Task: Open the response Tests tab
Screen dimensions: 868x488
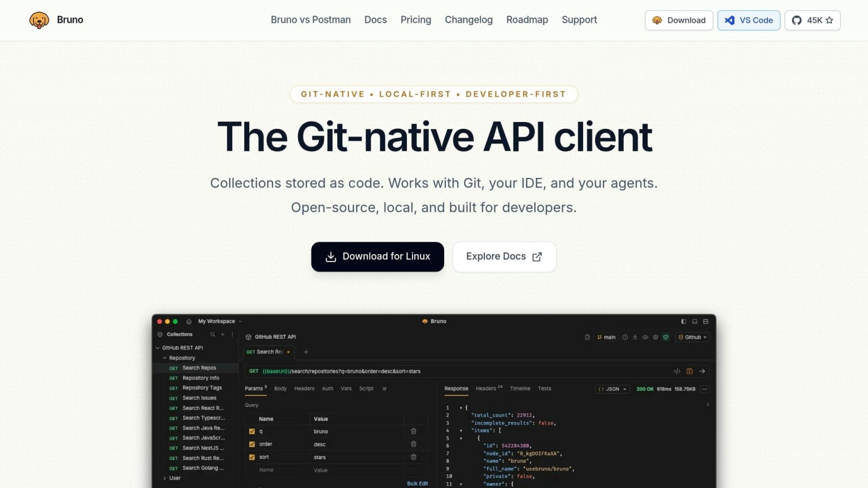Action: point(544,389)
